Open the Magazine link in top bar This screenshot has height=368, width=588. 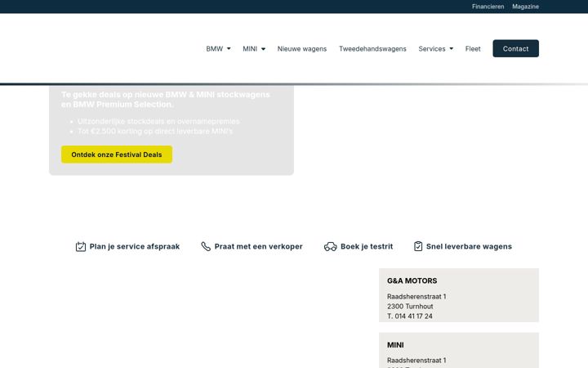525,7
